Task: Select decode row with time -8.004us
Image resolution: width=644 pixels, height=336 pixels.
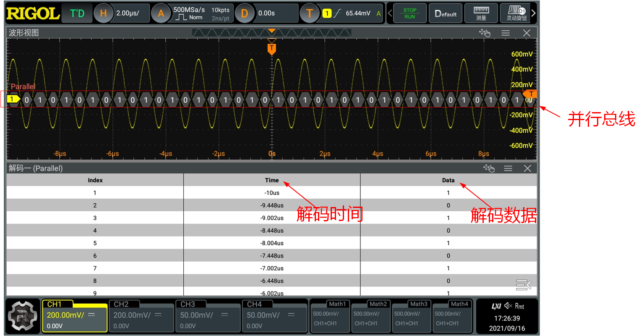Action: (x=272, y=243)
